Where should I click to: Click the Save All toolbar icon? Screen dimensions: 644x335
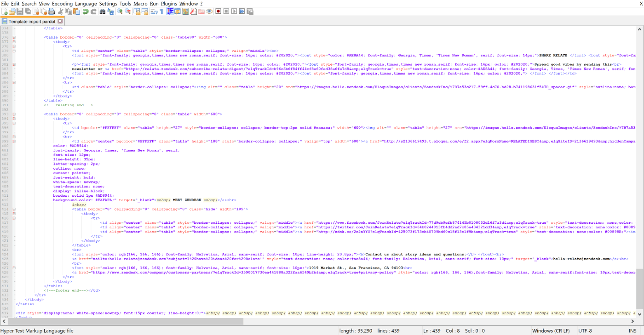(28, 11)
